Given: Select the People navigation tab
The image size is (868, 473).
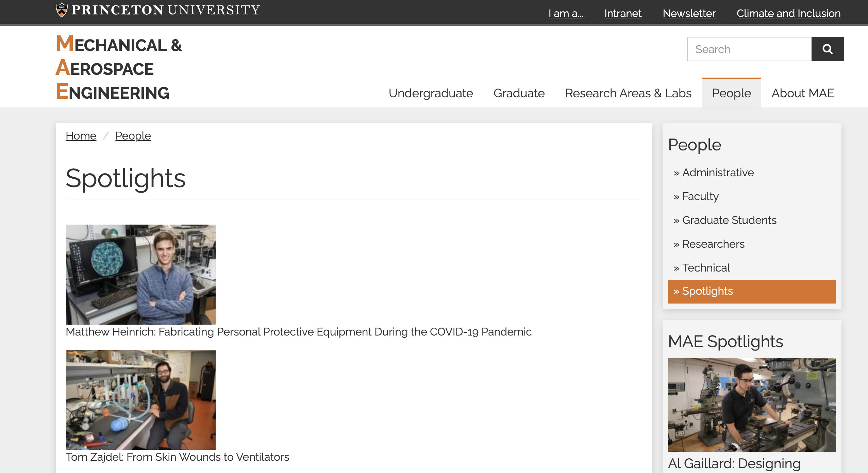Looking at the screenshot, I should coord(731,93).
